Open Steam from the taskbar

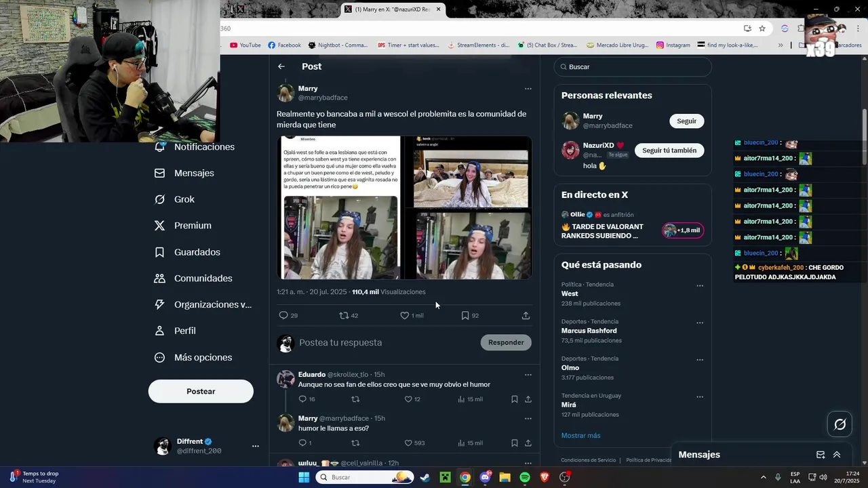425,477
